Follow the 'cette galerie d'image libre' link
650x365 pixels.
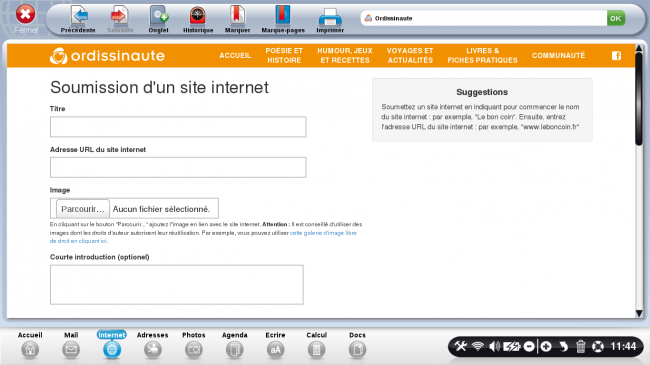pyautogui.click(x=323, y=233)
